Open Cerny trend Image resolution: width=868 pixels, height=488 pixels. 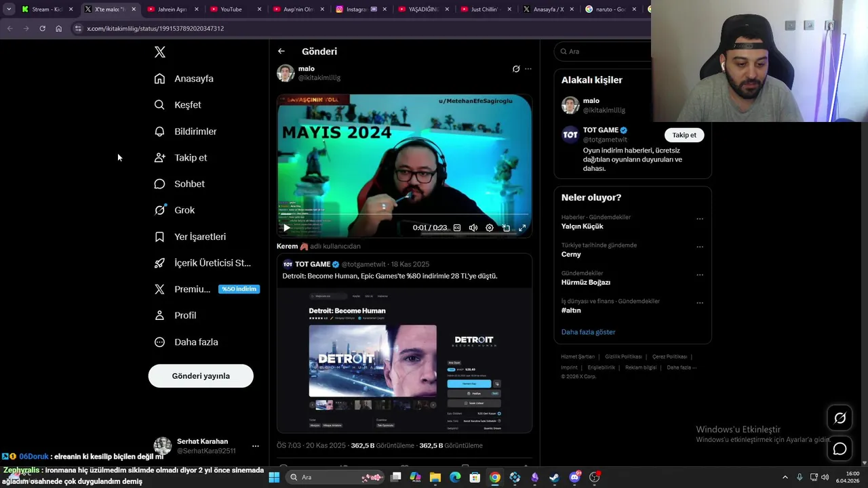(571, 254)
